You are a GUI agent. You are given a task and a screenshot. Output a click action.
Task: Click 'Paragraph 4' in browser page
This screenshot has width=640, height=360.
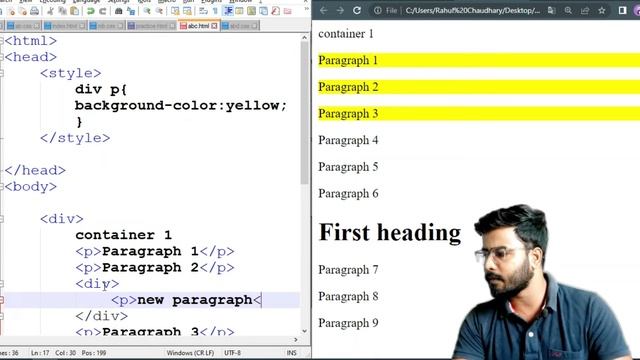348,140
